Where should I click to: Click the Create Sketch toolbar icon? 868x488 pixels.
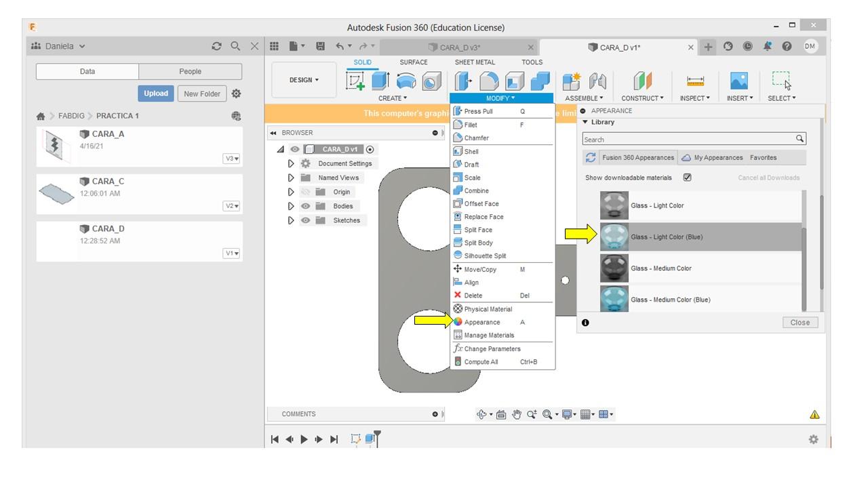pos(355,81)
